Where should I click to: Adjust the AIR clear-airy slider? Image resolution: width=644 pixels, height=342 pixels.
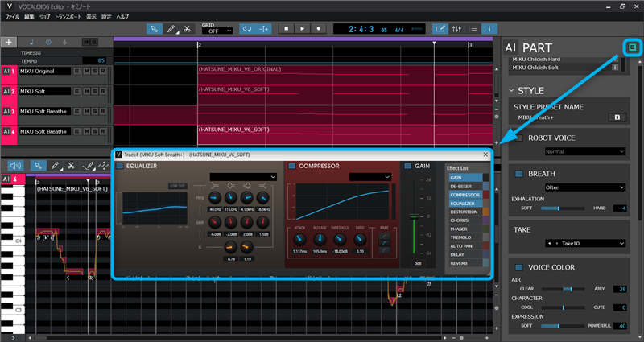coord(563,289)
